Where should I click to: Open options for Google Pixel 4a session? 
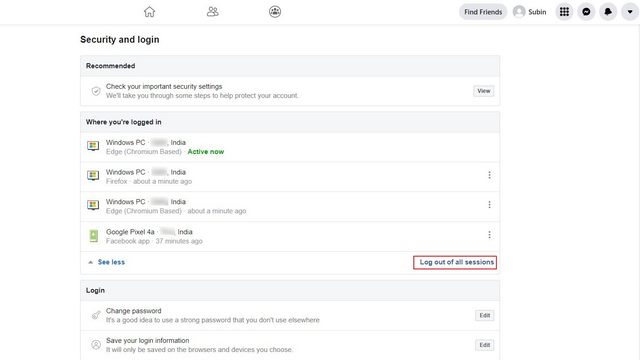click(489, 235)
